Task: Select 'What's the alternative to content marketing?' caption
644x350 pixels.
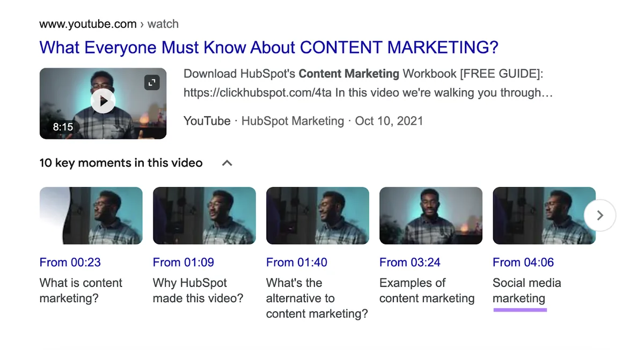Action: tap(317, 298)
